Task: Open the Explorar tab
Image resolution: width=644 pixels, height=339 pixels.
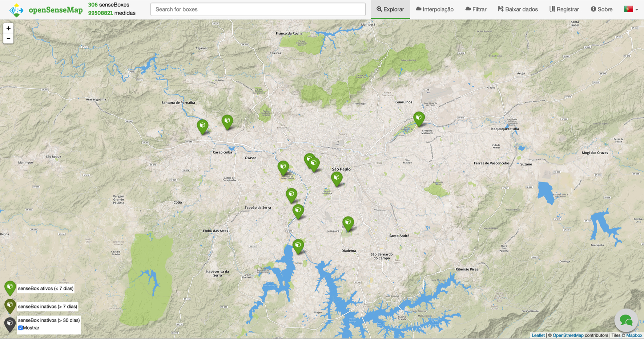Action: 390,9
